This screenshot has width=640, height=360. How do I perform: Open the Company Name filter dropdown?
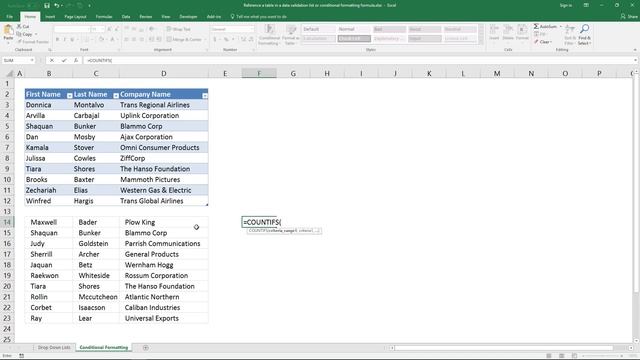click(205, 96)
